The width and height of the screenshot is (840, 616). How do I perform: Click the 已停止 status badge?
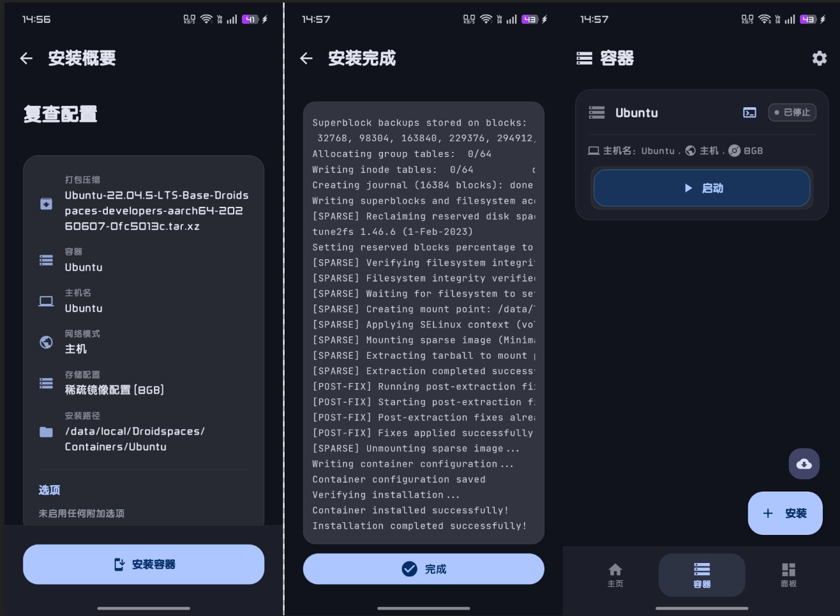tap(792, 112)
